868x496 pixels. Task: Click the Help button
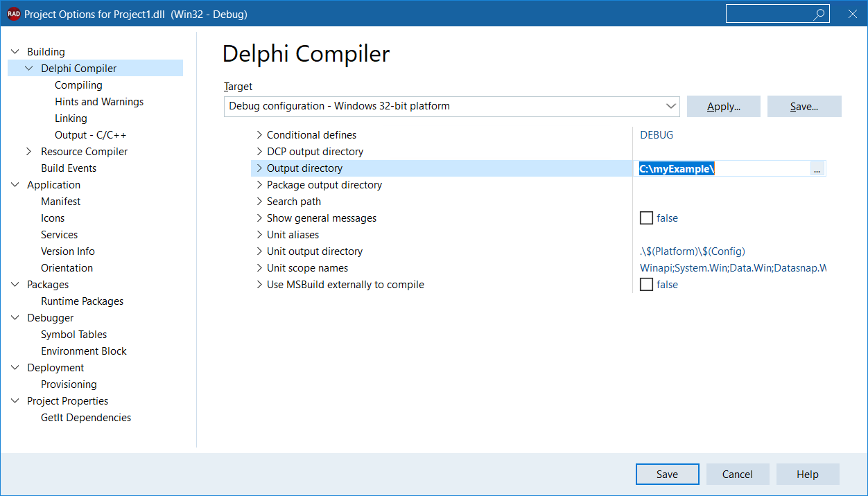[x=808, y=474]
